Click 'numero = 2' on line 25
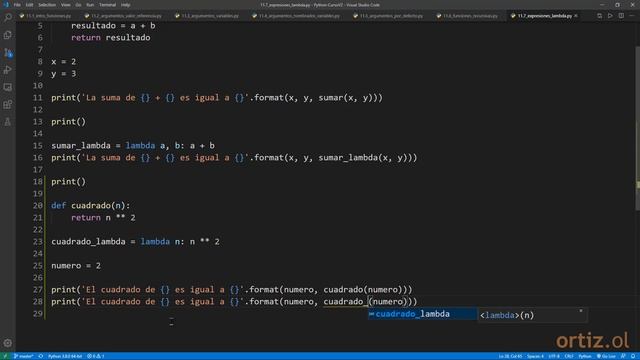Viewport: 640px width, 360px height. [x=76, y=266]
